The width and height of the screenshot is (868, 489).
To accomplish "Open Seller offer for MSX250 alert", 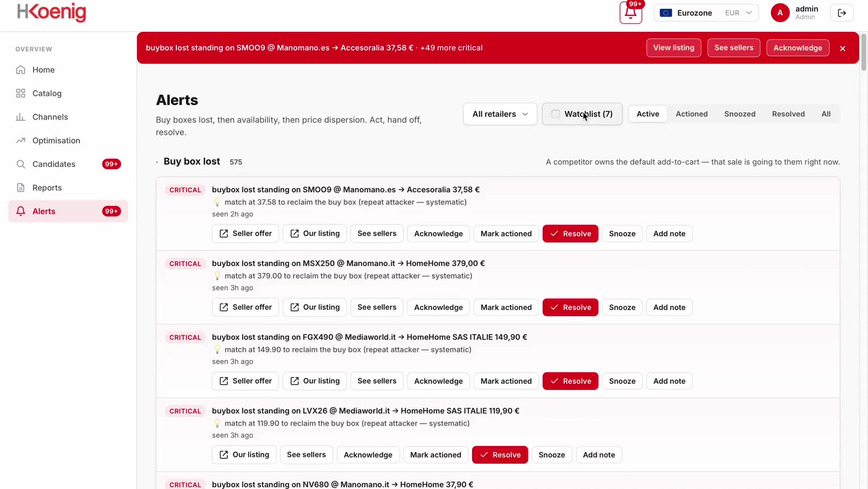I will pyautogui.click(x=245, y=307).
